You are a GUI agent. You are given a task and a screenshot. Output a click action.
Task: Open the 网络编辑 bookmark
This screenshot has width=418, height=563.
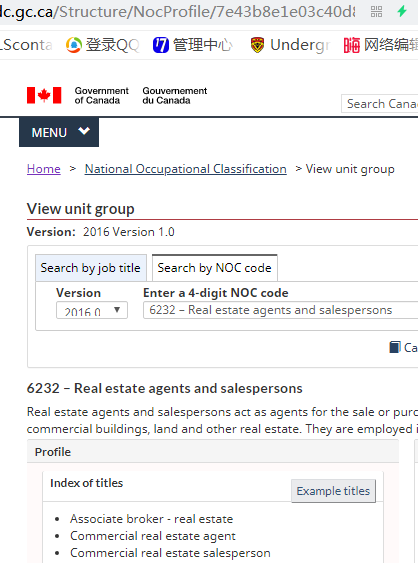pyautogui.click(x=381, y=45)
